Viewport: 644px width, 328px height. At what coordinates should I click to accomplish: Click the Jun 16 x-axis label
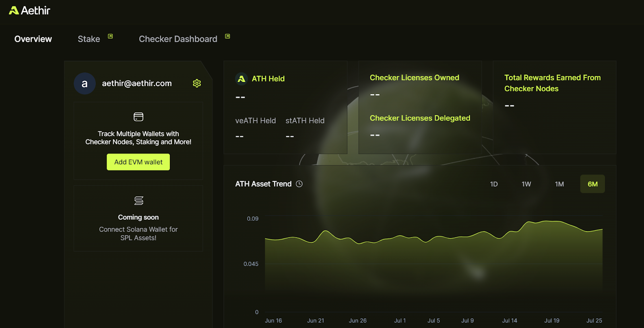(273, 321)
